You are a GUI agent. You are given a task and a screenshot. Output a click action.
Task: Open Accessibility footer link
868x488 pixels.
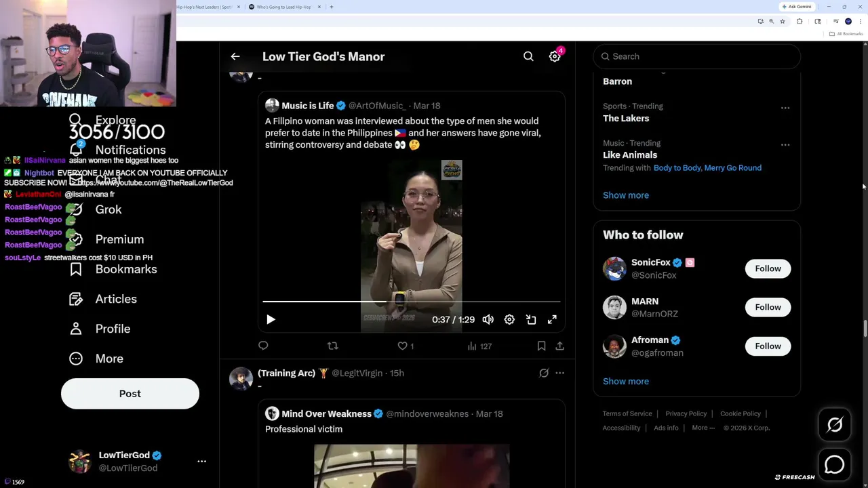[x=621, y=428]
